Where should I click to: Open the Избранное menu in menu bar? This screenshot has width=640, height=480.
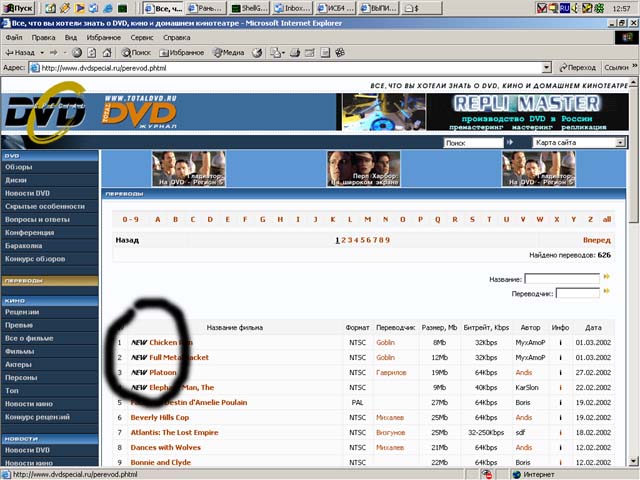tap(104, 38)
